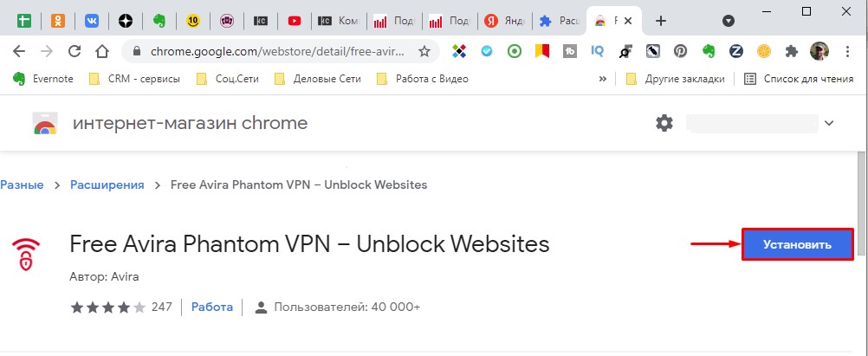Open a new browser tab
The image size is (868, 356).
(661, 20)
